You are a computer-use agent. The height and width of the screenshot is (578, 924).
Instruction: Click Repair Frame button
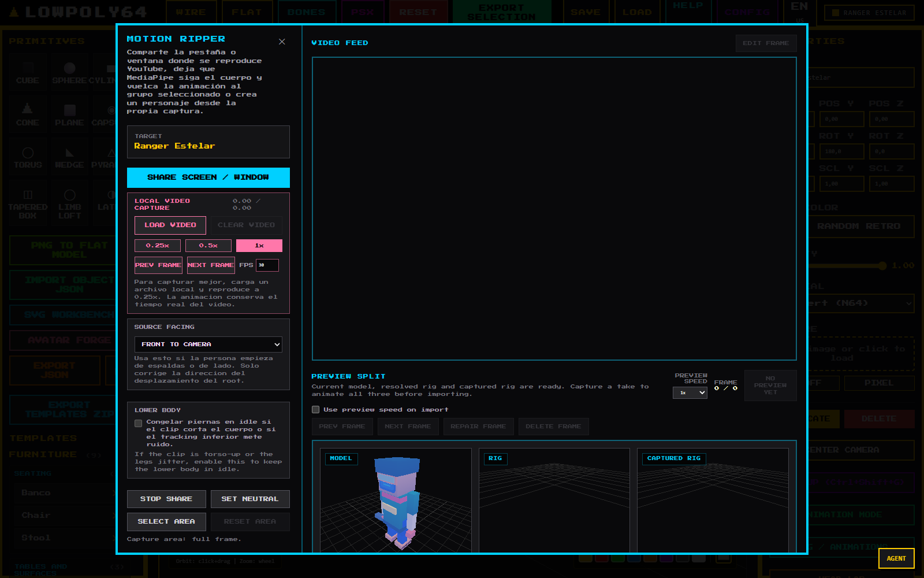click(x=478, y=427)
